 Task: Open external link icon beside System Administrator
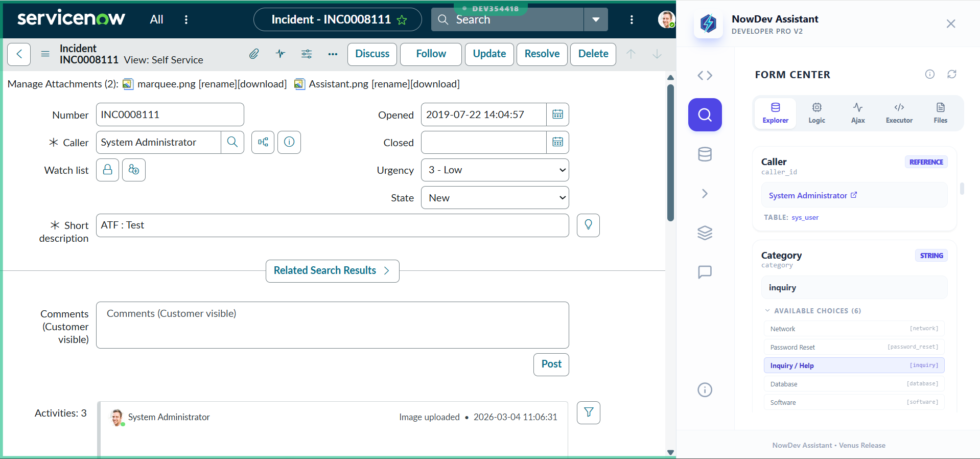click(854, 195)
